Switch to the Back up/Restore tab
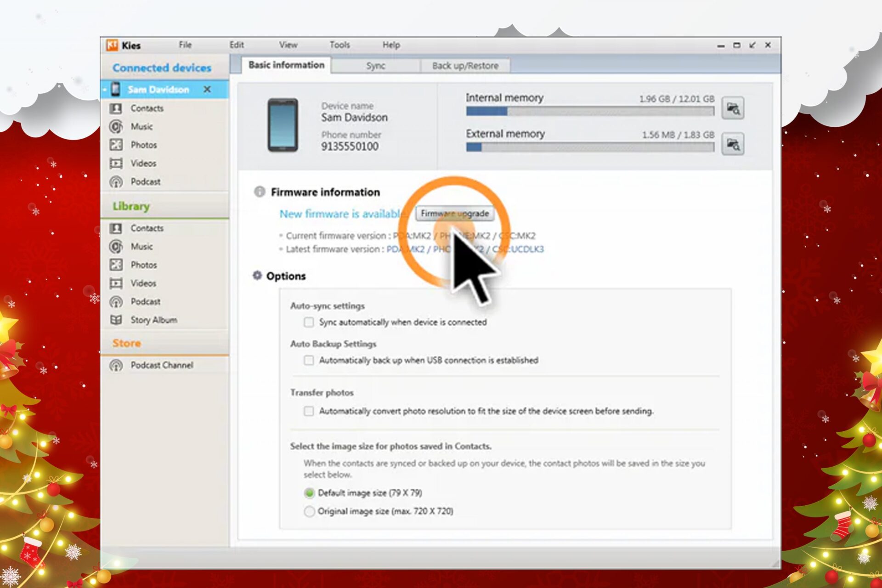 click(x=465, y=66)
